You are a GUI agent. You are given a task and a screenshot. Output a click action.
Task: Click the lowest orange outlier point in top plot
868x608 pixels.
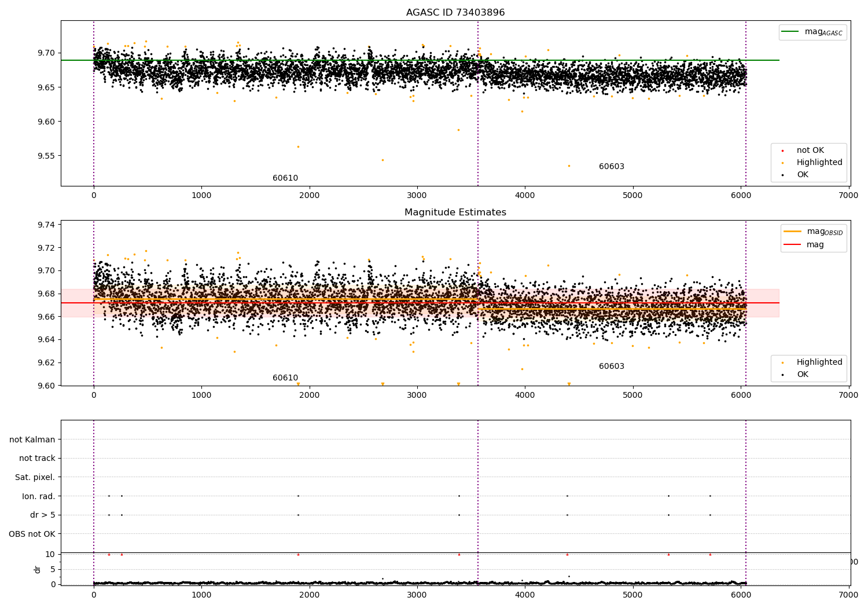[569, 166]
